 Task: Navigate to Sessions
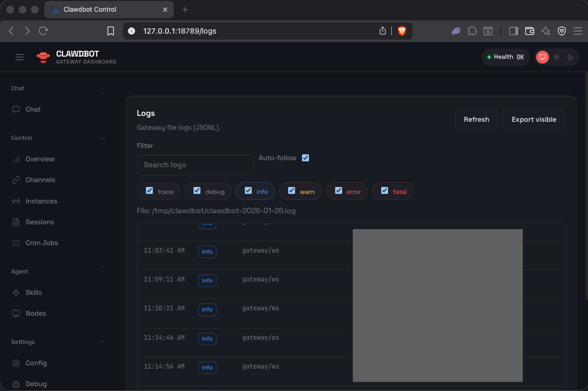click(40, 222)
